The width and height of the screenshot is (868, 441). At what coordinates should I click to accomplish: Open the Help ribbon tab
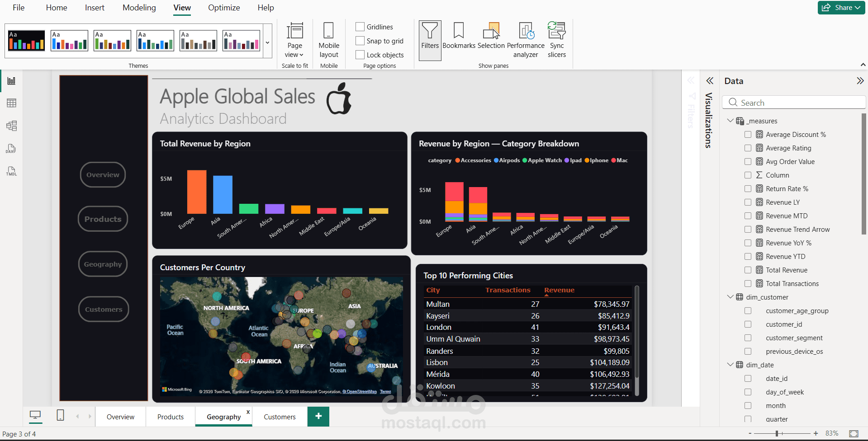coord(266,8)
